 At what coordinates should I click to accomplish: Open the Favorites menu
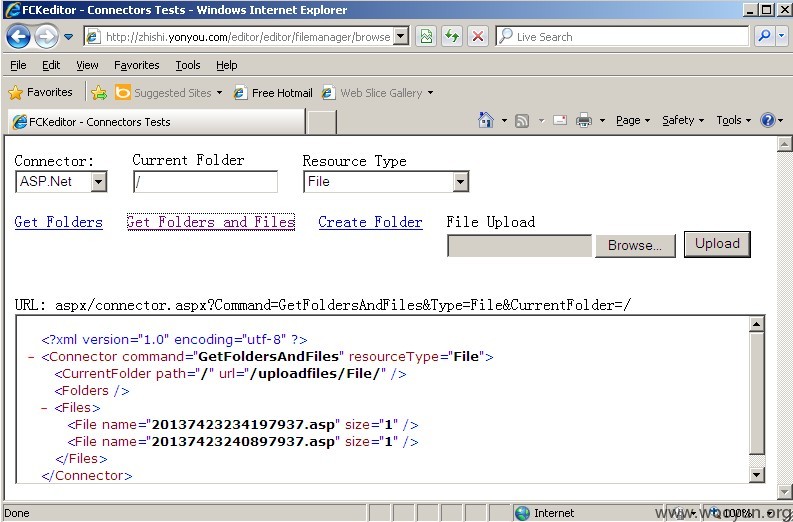point(137,65)
